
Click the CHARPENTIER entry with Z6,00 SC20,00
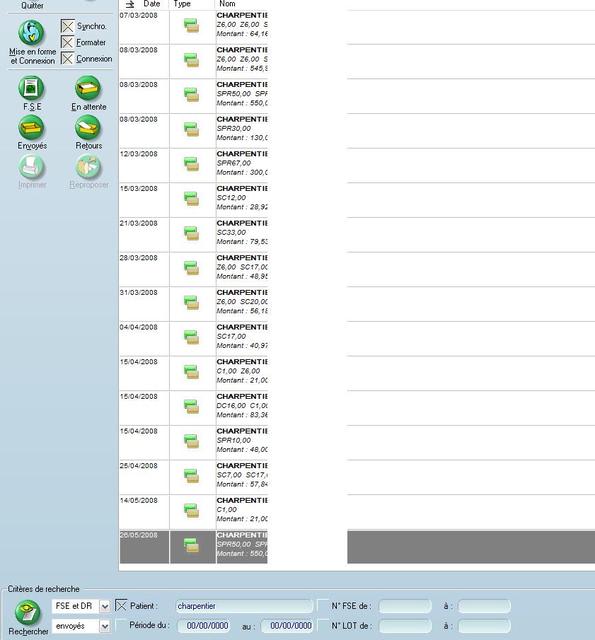(x=242, y=302)
